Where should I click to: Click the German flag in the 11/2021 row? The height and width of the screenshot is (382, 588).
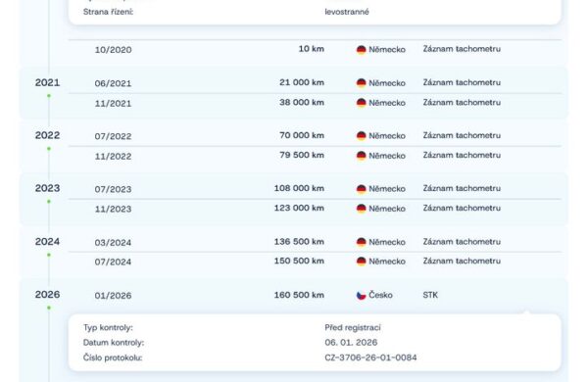[361, 103]
